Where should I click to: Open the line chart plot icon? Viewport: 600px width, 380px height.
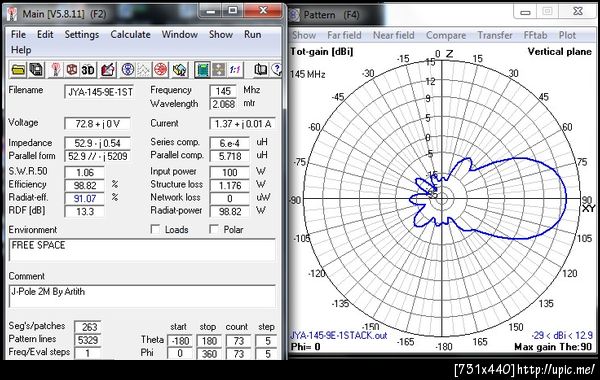pos(143,70)
